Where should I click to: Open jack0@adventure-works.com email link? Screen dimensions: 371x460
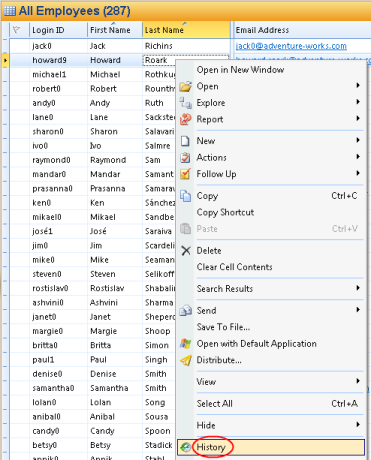[291, 46]
